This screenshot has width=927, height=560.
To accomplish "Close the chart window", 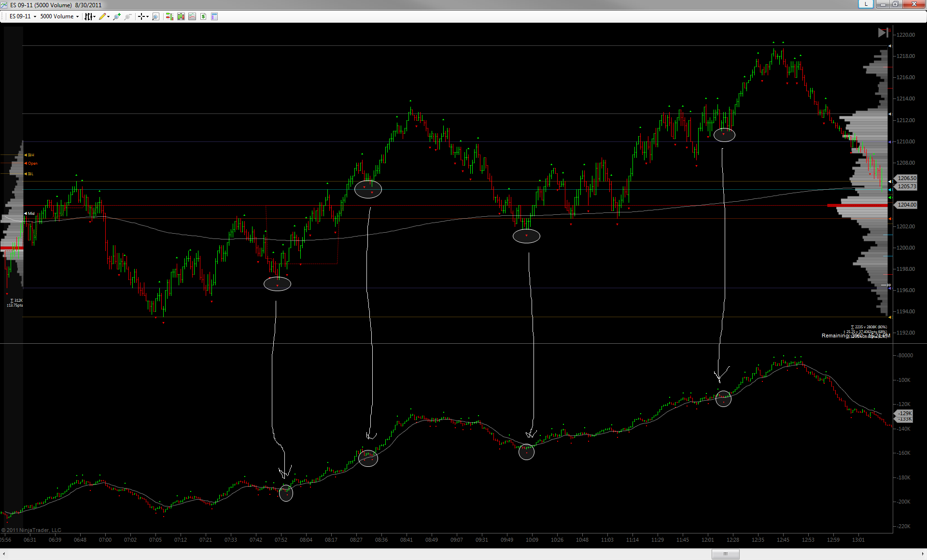I will click(x=914, y=4).
